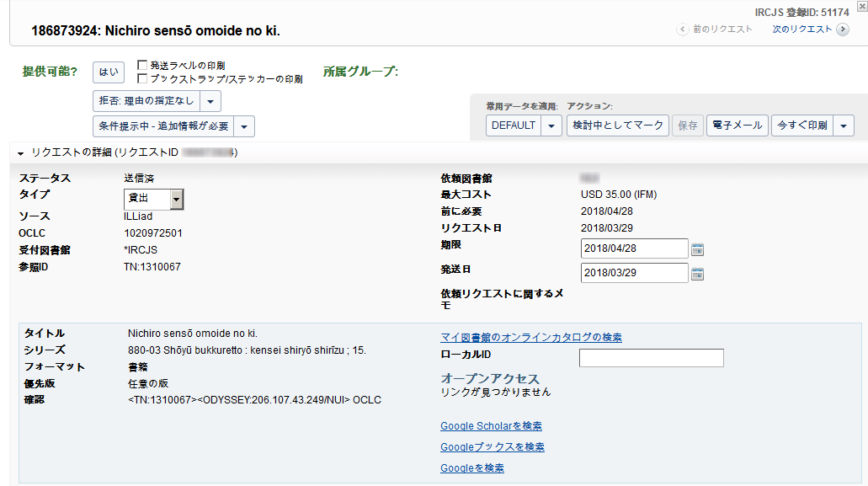Image resolution: width=868 pixels, height=486 pixels.
Task: Collapse the リクエストの詳細 section
Action: pos(20,153)
